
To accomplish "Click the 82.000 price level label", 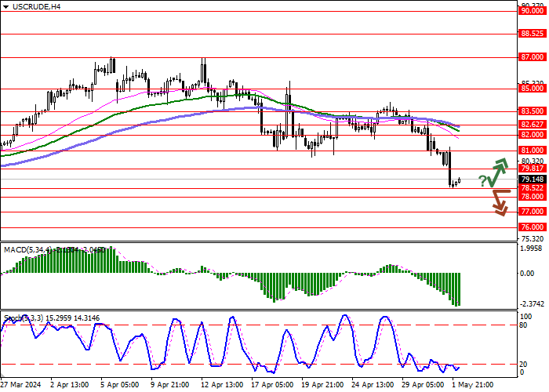I will coord(533,135).
